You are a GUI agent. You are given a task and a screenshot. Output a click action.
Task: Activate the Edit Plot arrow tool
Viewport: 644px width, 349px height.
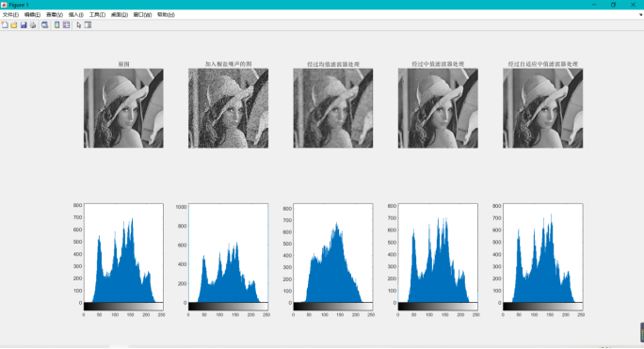(79, 25)
